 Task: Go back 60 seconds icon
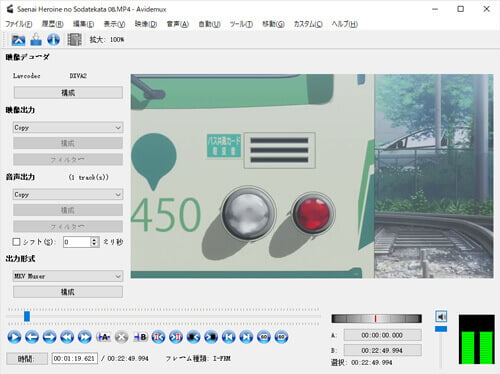tap(264, 337)
